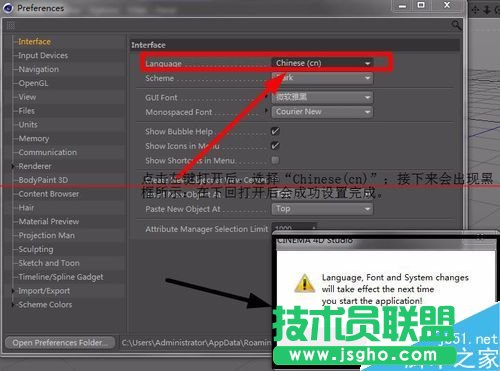Open the Monospaced Font dropdown
This screenshot has height=371, width=500.
(322, 112)
